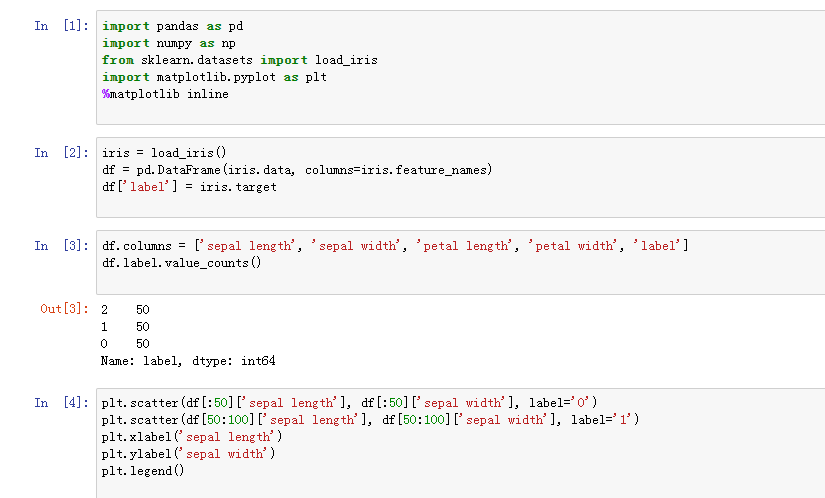Click the Out[3] output prompt
The image size is (825, 498).
coord(64,309)
